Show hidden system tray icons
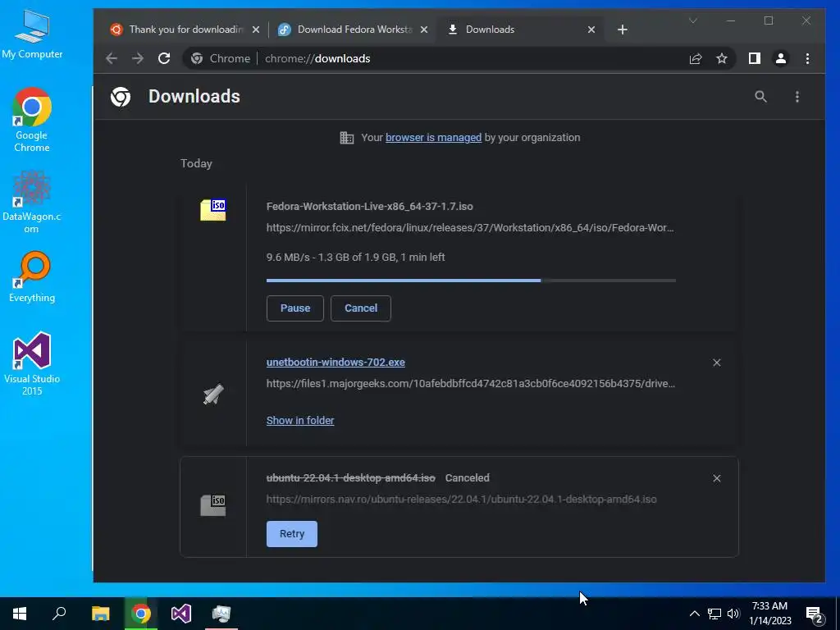 (x=694, y=614)
